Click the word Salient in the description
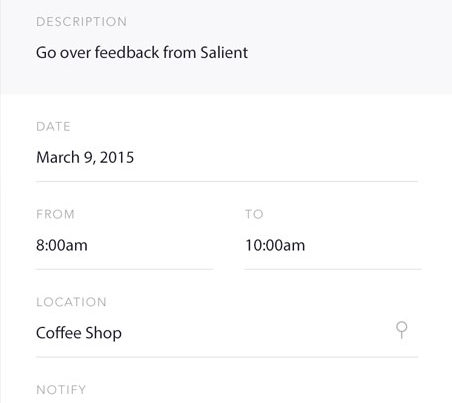This screenshot has width=452, height=403. [x=224, y=53]
